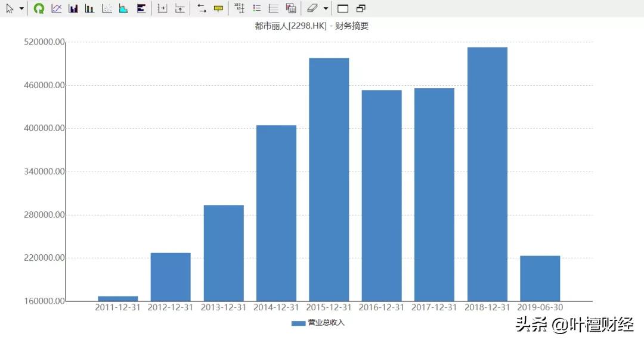Open the dropdown arrow beside the pointer tool
Viewport: 644px width, 343px height.
22,8
